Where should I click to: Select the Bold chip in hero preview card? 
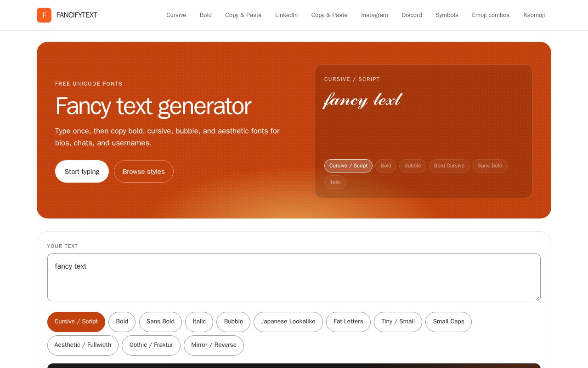click(386, 166)
